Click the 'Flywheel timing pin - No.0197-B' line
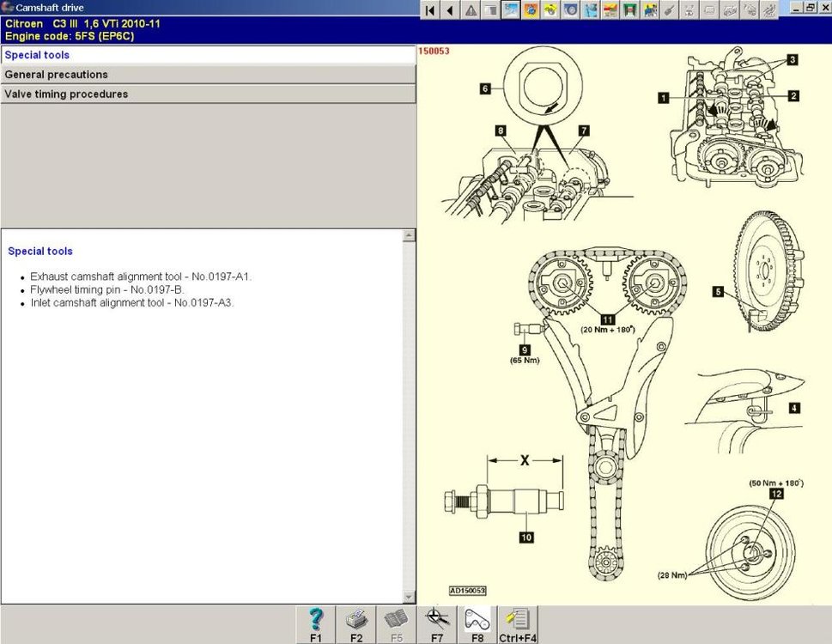 107,289
